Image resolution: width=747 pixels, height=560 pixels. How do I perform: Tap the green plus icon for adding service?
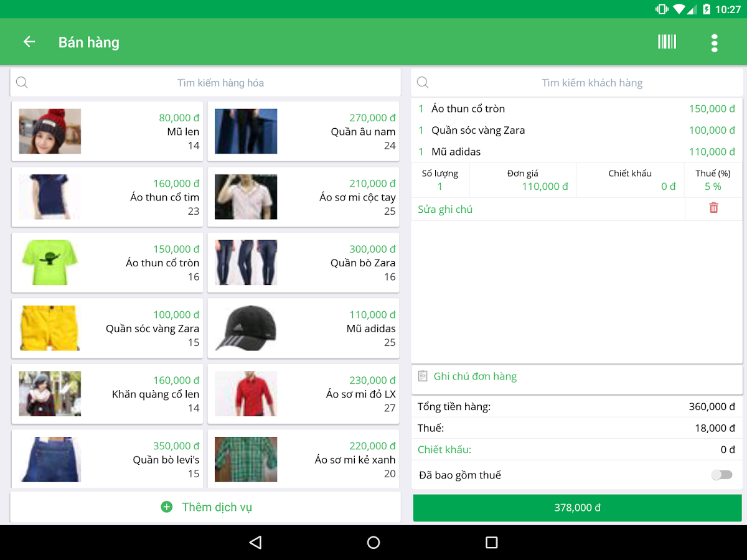[167, 507]
